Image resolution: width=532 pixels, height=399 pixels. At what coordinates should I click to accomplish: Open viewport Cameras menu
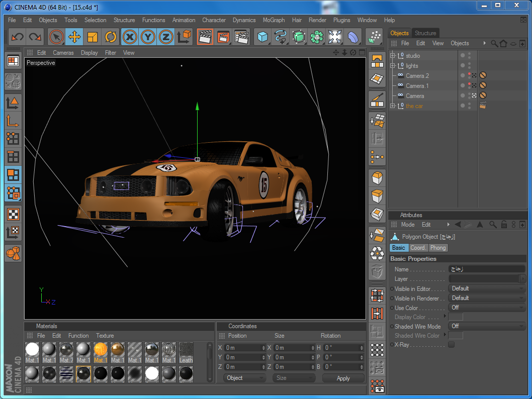[x=63, y=53]
